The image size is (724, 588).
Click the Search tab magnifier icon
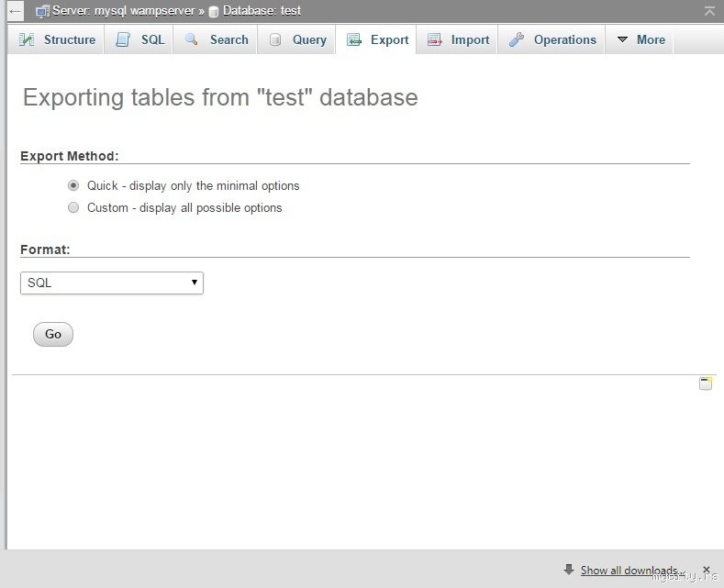192,40
